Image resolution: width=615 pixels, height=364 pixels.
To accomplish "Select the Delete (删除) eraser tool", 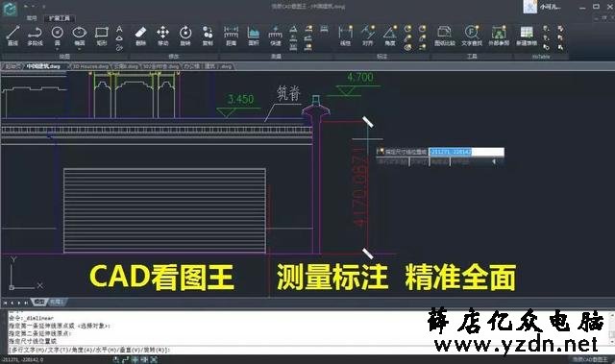I will (140, 36).
